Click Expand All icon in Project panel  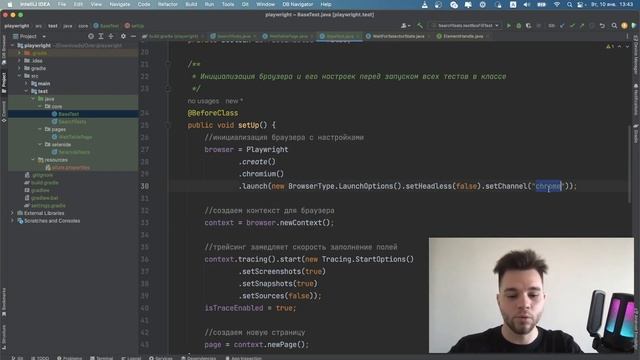coord(101,36)
